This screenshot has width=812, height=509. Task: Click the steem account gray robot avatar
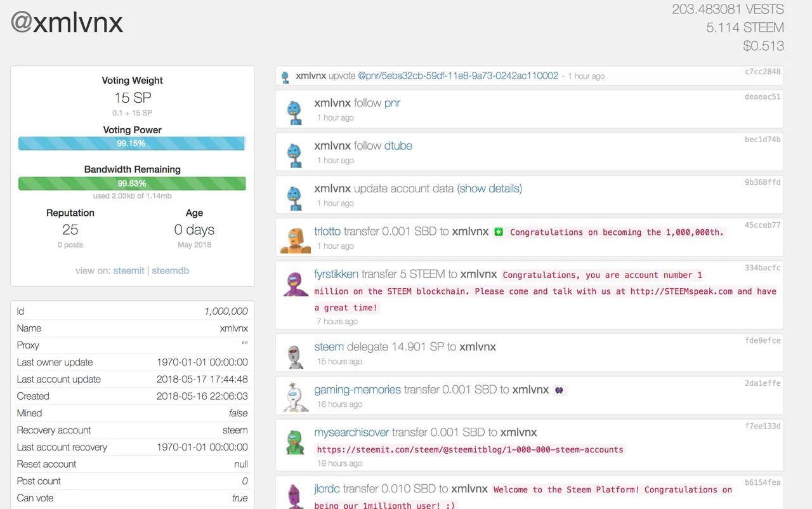click(294, 356)
